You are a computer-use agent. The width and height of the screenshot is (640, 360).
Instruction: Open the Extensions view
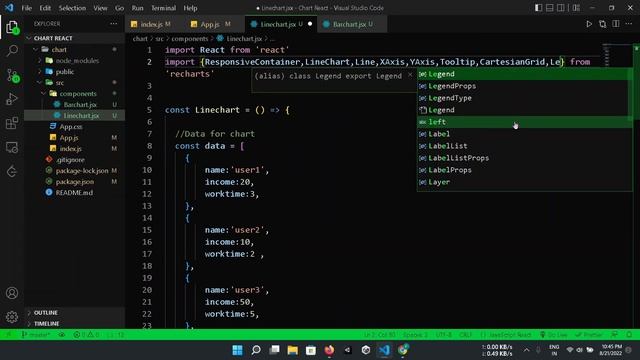point(12,123)
